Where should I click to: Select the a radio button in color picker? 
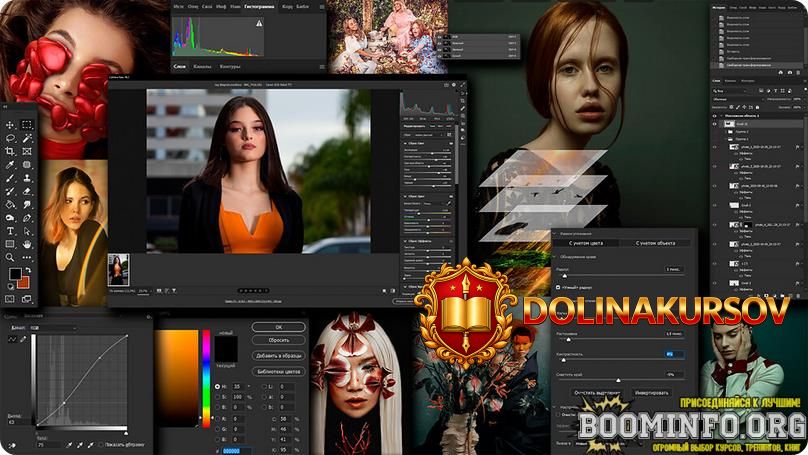pos(264,397)
